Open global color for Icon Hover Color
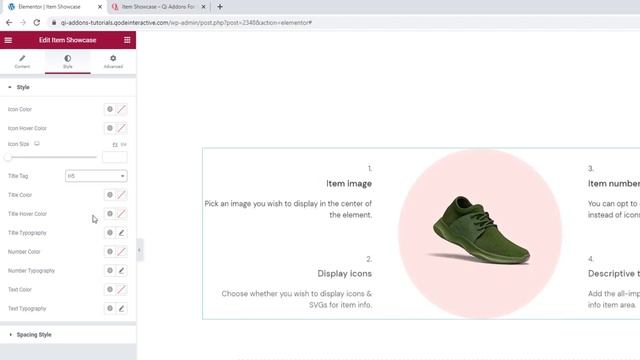Screen dimensions: 640x360 (110, 128)
